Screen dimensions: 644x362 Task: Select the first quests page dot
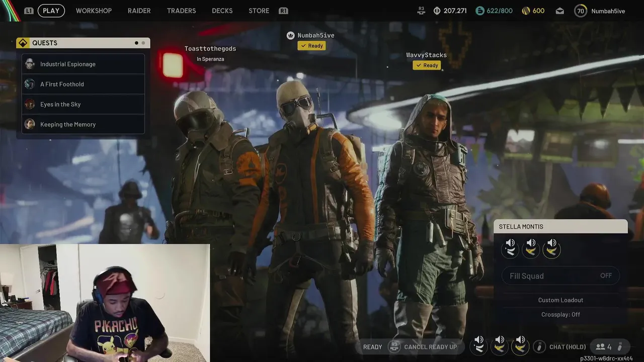136,43
